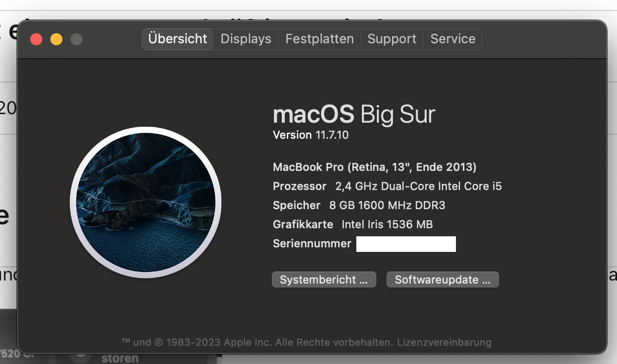The height and width of the screenshot is (364, 617).
Task: Close the About This Mac window
Action: (36, 39)
